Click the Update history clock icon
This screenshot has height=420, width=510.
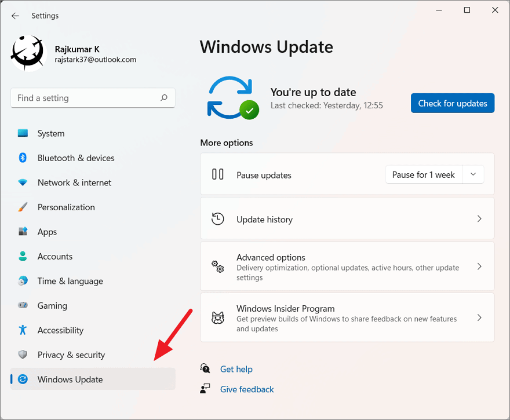(217, 219)
